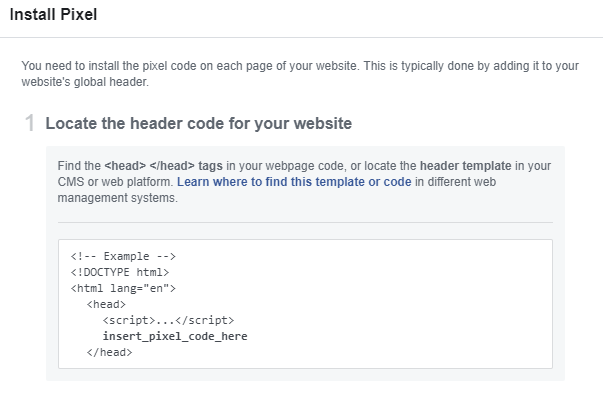Screen dimensions: 603x399
Task: Click the closing '</head>' tag in the code example
Action: [x=109, y=352]
